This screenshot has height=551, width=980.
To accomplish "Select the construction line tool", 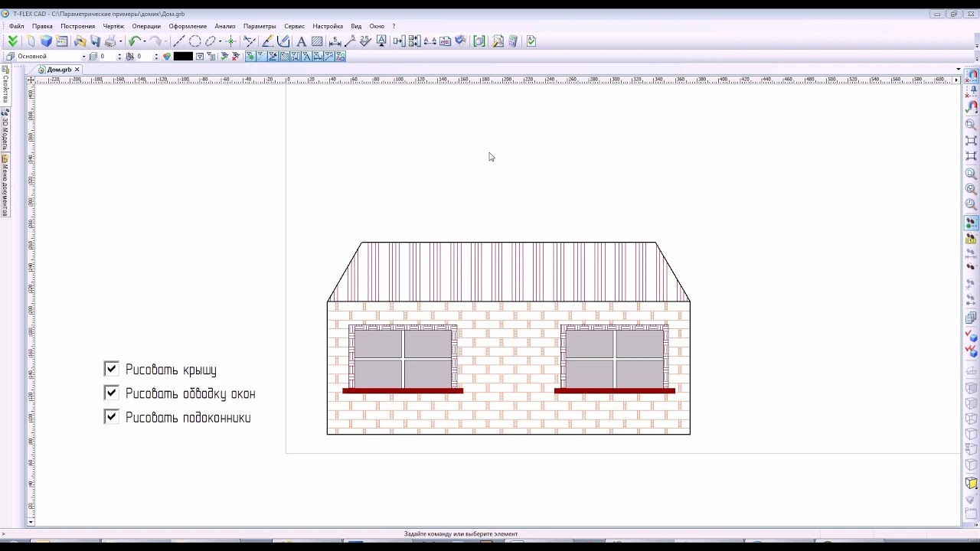I will (179, 41).
